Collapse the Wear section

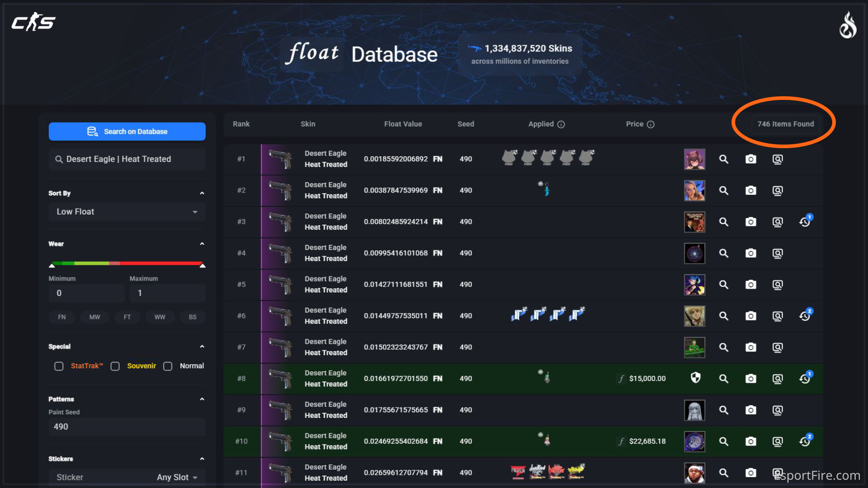[x=202, y=244]
